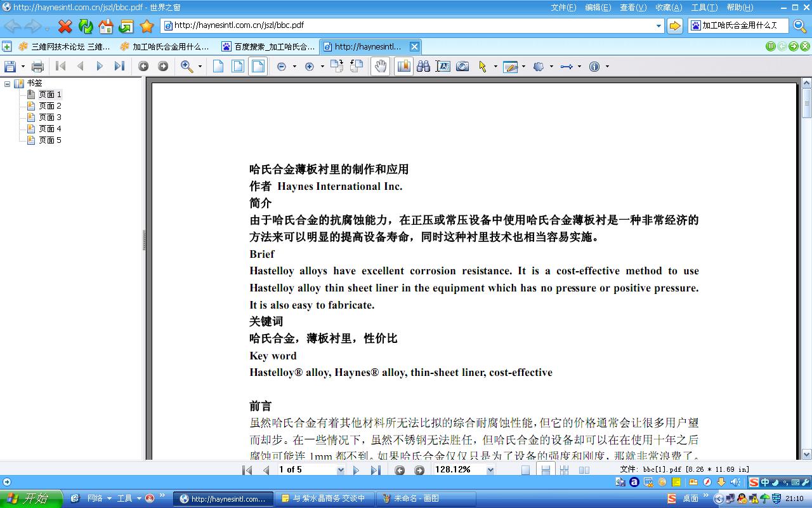Go to previous page in top toolbar
This screenshot has width=812, height=508.
(81, 66)
